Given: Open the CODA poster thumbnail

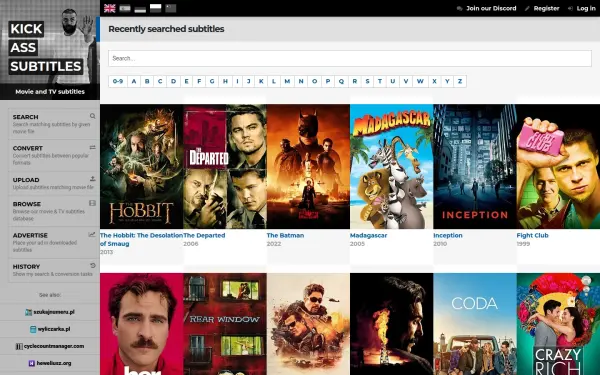Looking at the screenshot, I should (x=475, y=324).
